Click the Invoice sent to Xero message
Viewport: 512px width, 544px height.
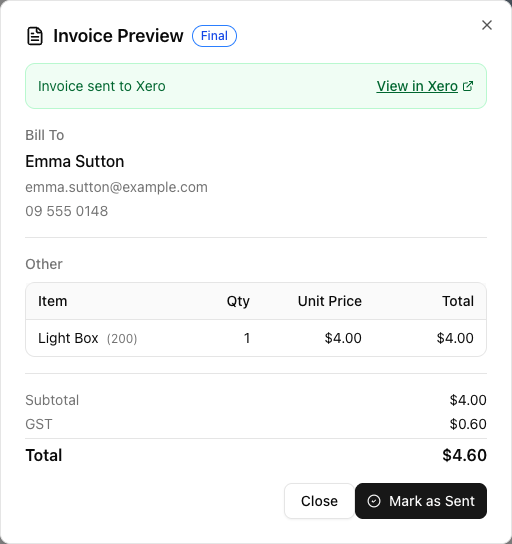[x=102, y=86]
